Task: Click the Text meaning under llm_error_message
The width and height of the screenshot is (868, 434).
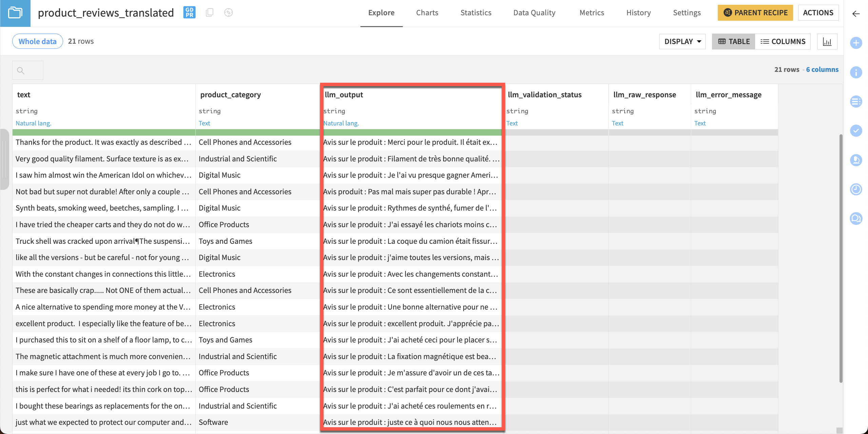Action: [x=700, y=123]
